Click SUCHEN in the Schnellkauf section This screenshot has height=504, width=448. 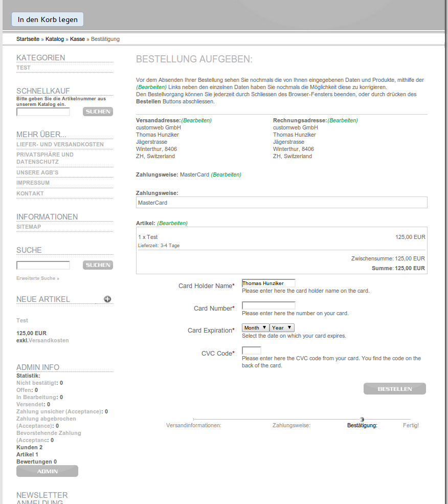[x=97, y=111]
